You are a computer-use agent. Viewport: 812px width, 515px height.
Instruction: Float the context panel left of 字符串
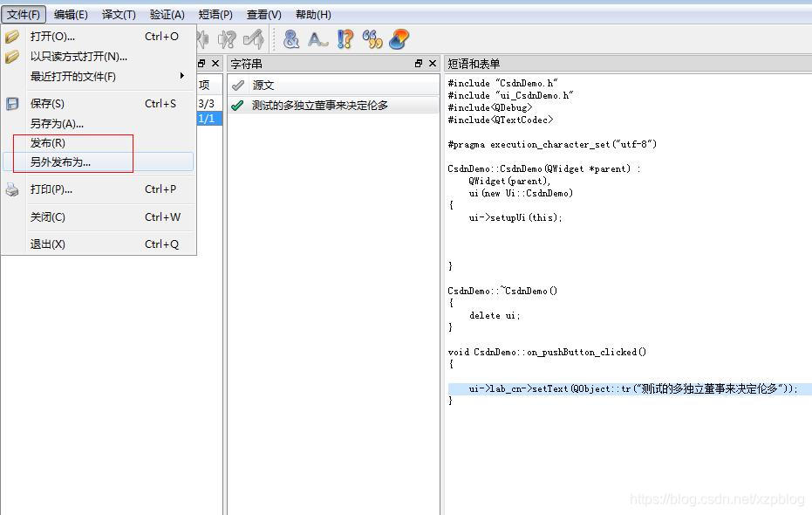click(x=202, y=63)
